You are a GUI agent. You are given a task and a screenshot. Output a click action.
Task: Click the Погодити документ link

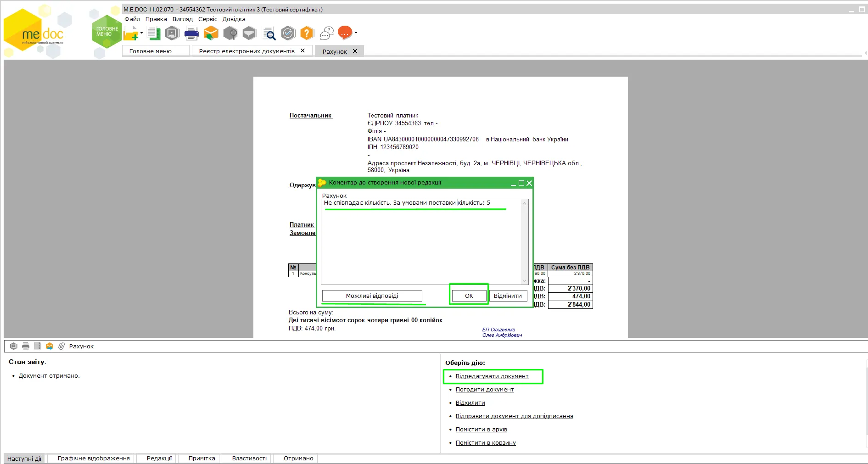pos(484,389)
